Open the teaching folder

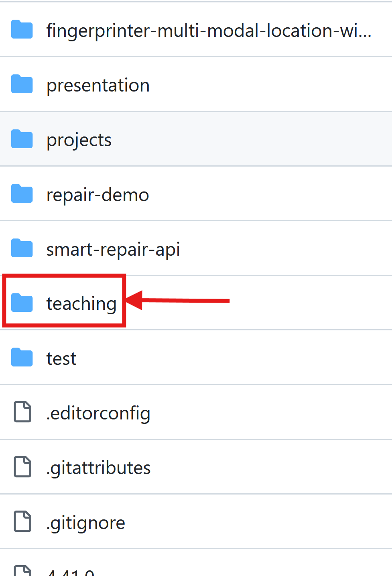click(x=81, y=303)
